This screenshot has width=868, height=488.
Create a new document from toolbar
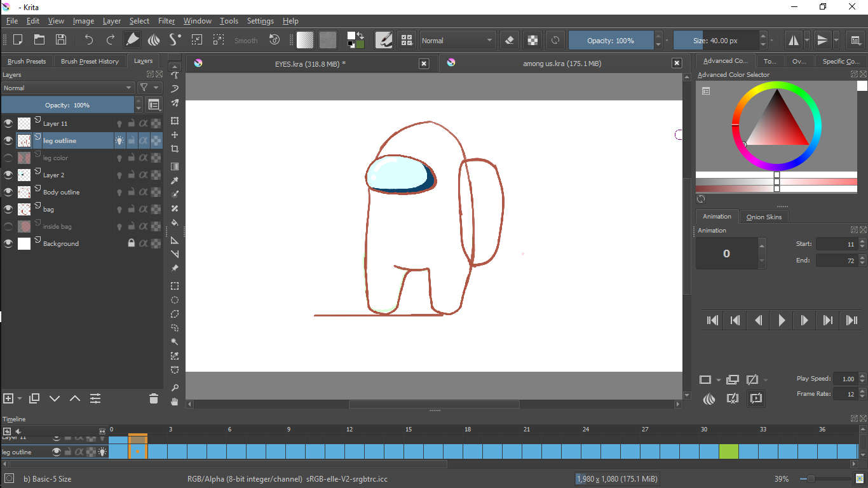[18, 39]
